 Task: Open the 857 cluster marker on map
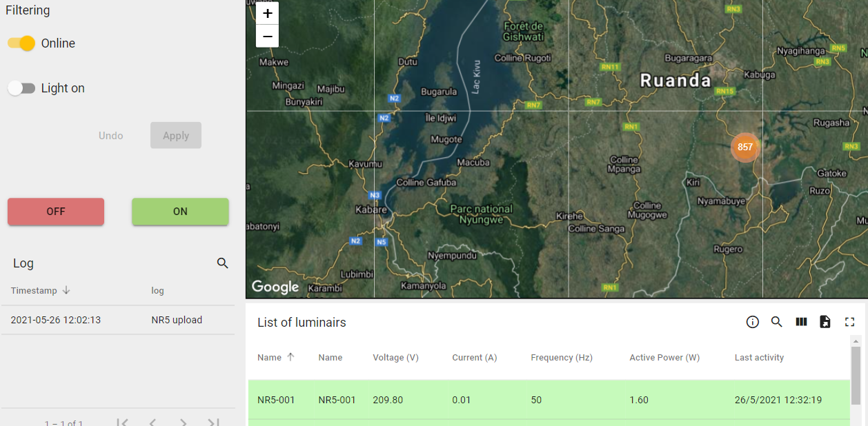pos(744,147)
